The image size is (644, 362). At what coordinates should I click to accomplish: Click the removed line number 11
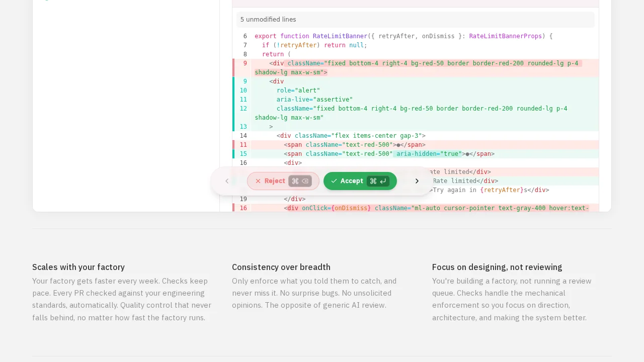[243, 145]
